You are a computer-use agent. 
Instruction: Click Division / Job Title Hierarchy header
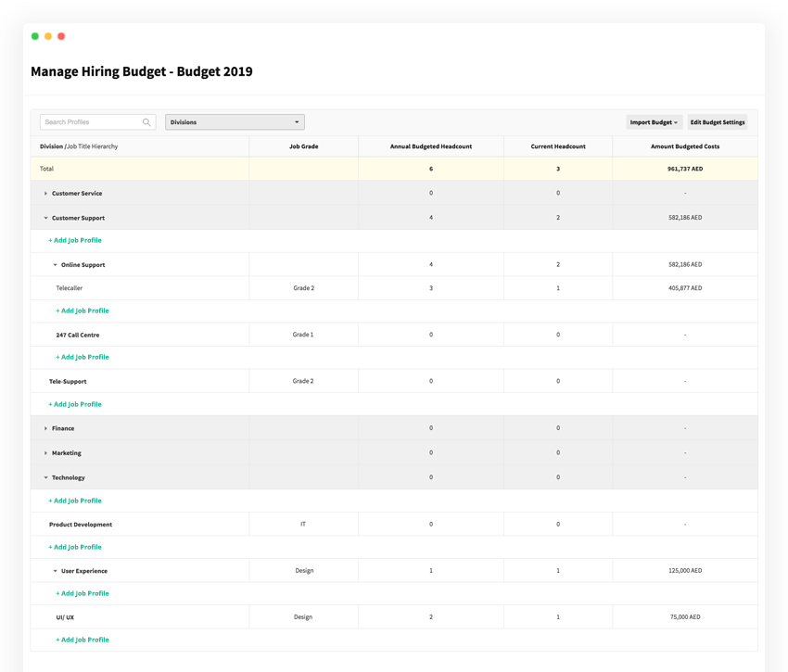point(79,146)
